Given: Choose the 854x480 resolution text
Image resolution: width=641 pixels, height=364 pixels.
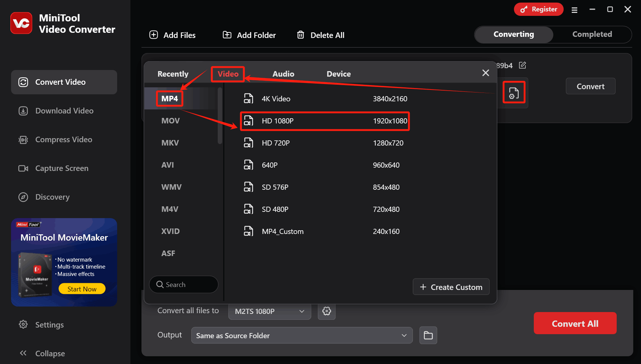Looking at the screenshot, I should coord(386,187).
